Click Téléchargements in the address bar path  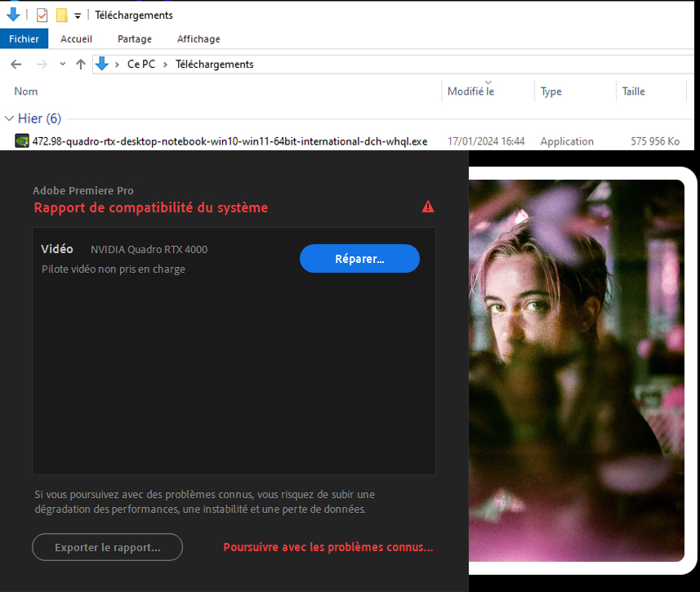click(214, 65)
